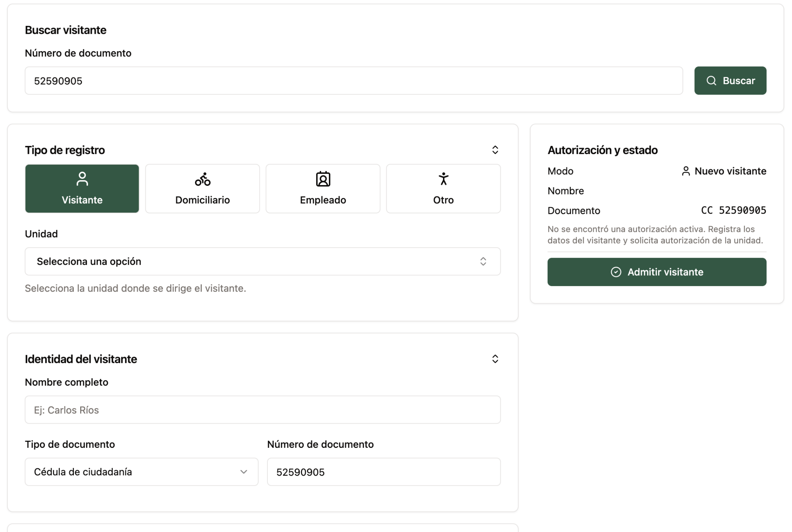Switch registration type to Empleado
Viewport: 792px width, 532px height.
click(x=323, y=189)
